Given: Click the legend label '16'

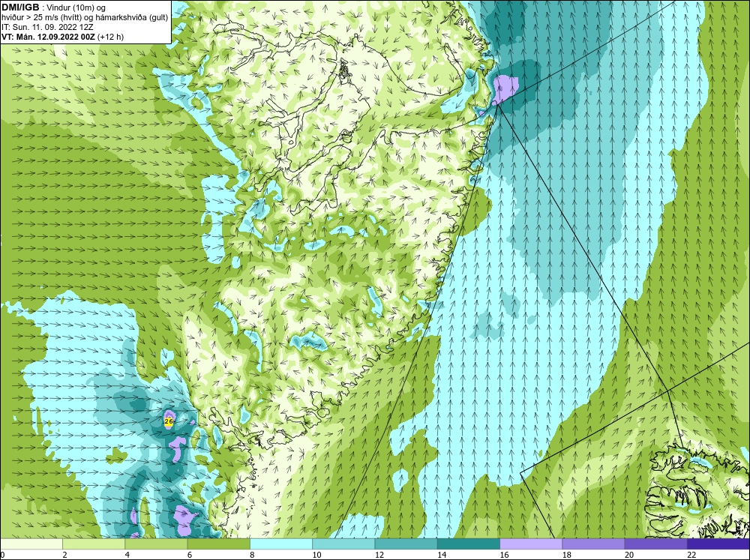Looking at the screenshot, I should (x=504, y=555).
